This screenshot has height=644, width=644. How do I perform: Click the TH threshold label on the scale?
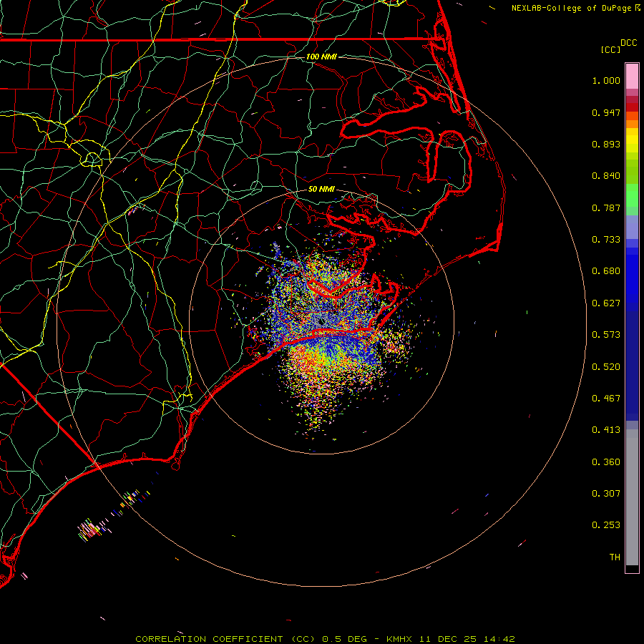pyautogui.click(x=615, y=557)
